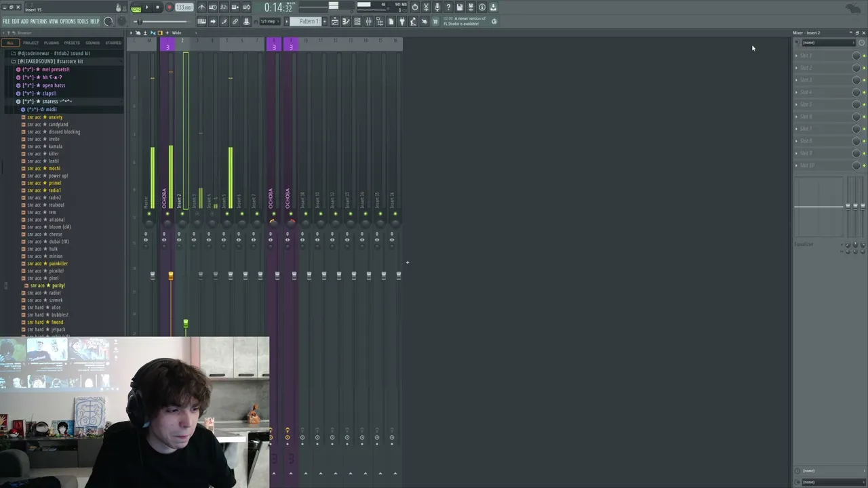Open the Playlist view icon

click(x=334, y=22)
